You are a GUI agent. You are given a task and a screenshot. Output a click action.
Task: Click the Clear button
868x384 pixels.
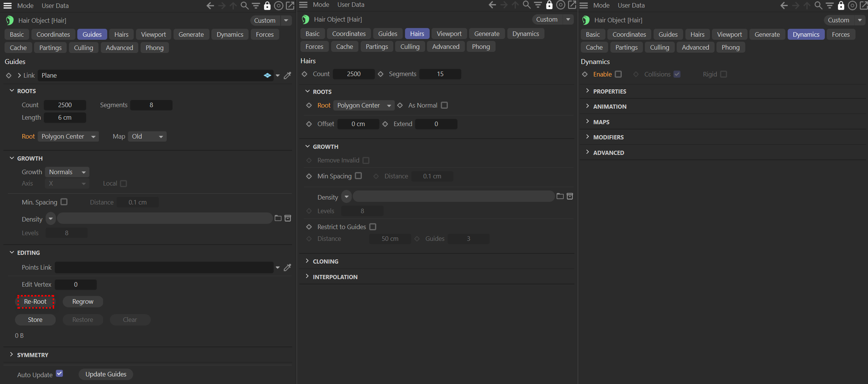130,320
